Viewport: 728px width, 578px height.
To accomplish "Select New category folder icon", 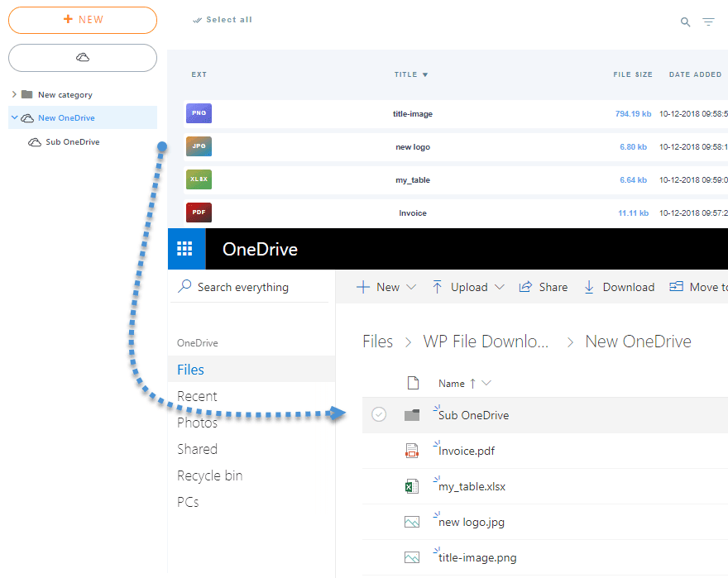I will [x=27, y=94].
